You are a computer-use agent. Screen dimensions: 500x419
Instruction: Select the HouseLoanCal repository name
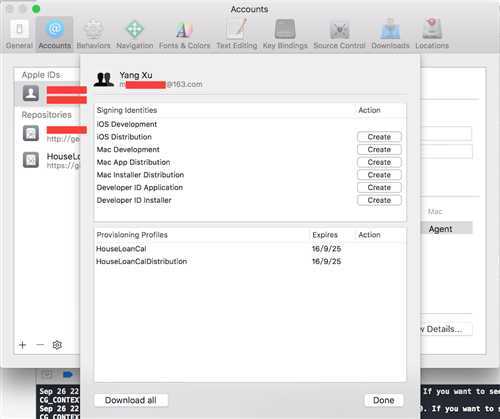point(63,156)
